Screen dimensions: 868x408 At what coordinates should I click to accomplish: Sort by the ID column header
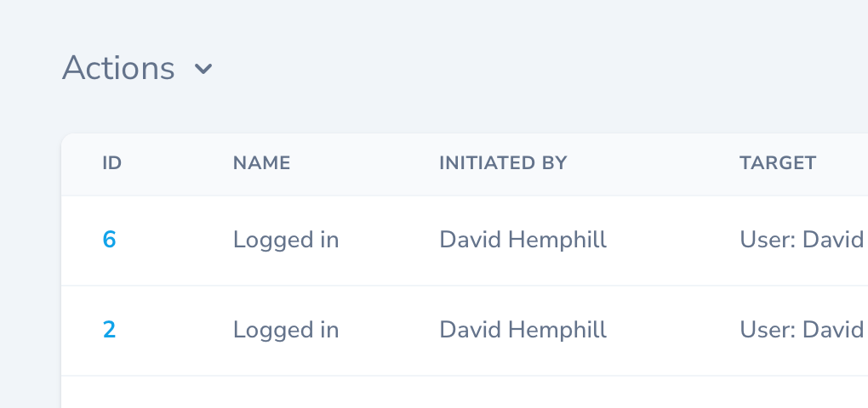[x=112, y=163]
